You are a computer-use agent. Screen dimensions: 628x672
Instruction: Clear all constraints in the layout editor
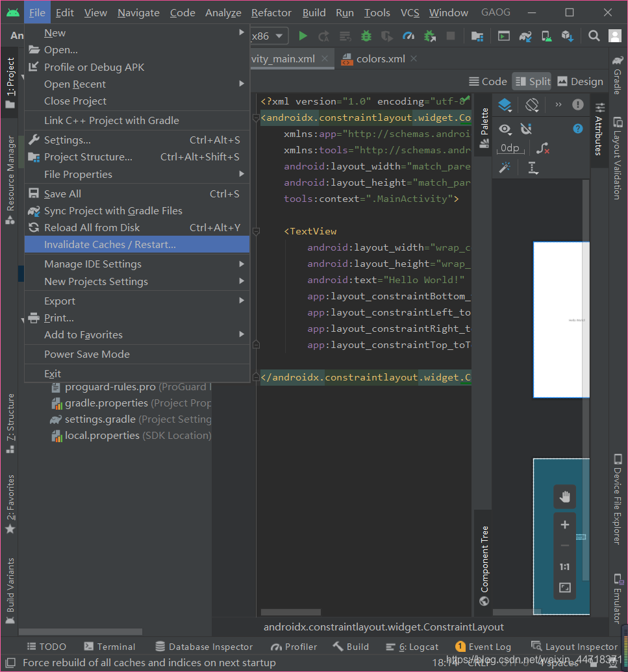click(542, 149)
